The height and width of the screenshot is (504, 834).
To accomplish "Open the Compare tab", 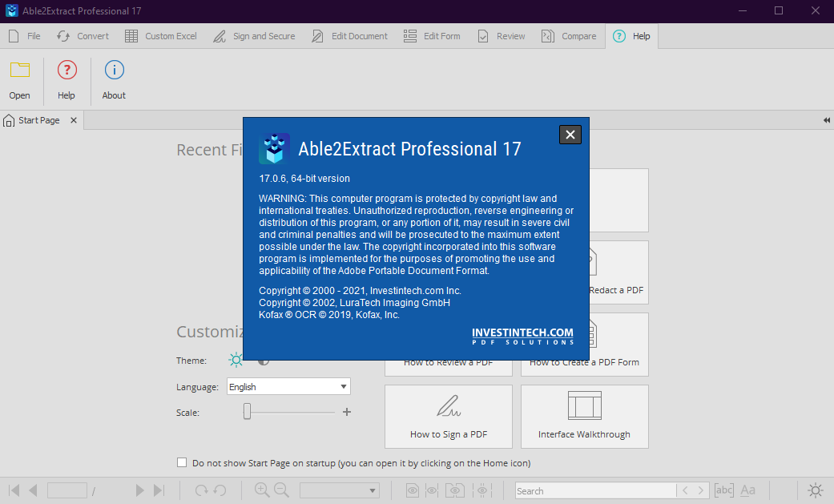I will click(569, 36).
